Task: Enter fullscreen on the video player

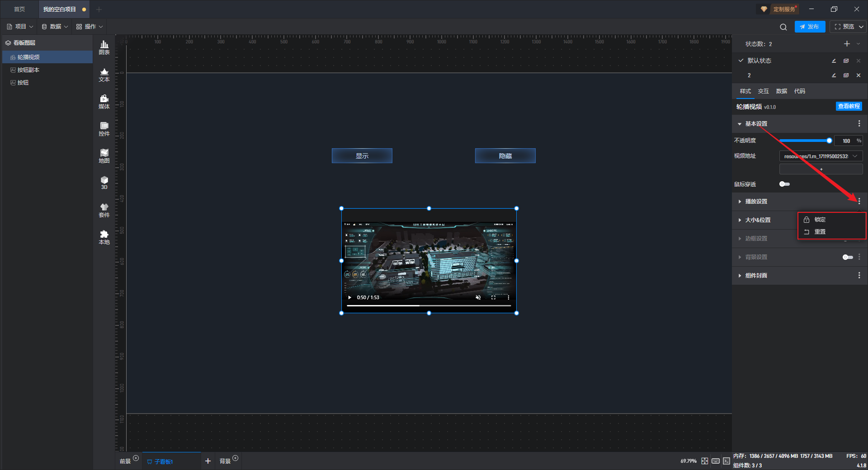Action: coord(493,297)
